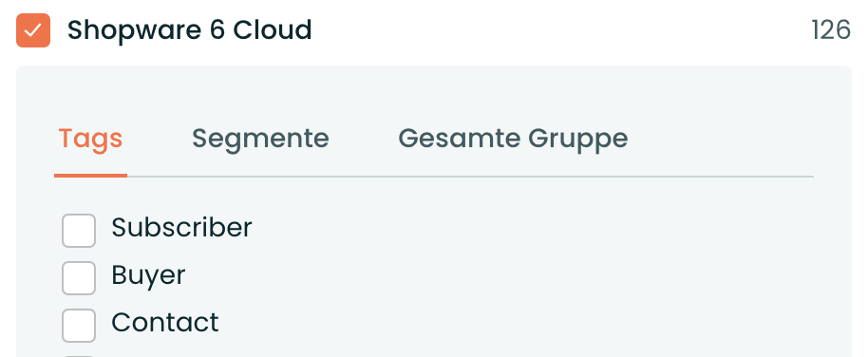Image resolution: width=868 pixels, height=357 pixels.
Task: Uncheck the Shopware 6 Cloud checkbox
Action: (33, 30)
